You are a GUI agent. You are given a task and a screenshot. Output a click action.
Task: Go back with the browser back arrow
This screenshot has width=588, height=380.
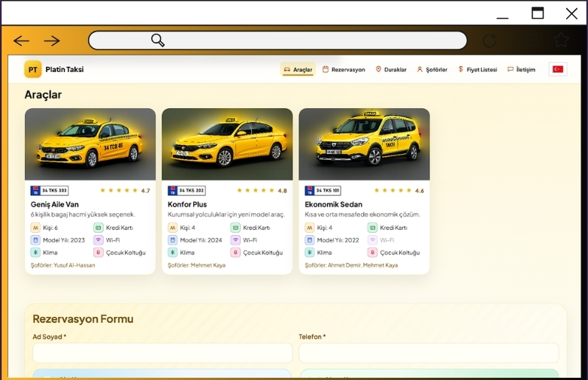pos(21,41)
